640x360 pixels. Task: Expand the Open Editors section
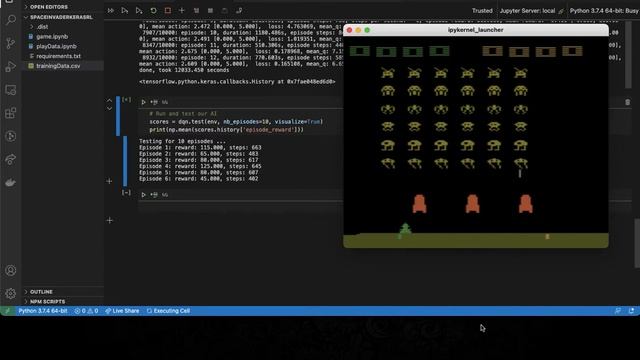(x=63, y=7)
